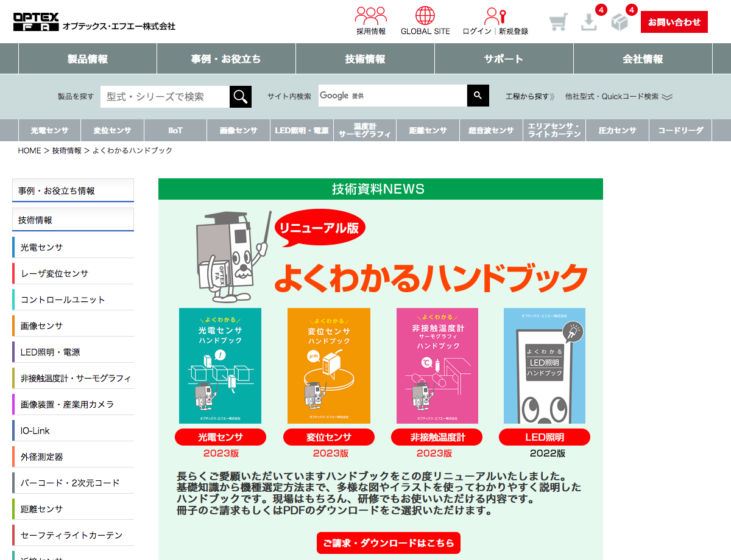Expand 他社型式・Quickコード検索 dropdown
The image size is (731, 560).
tap(618, 96)
